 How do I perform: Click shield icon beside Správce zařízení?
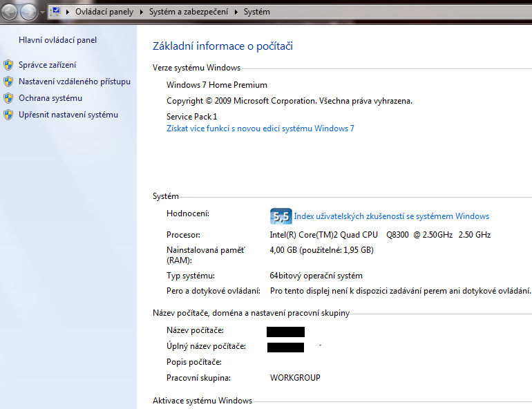tap(8, 65)
